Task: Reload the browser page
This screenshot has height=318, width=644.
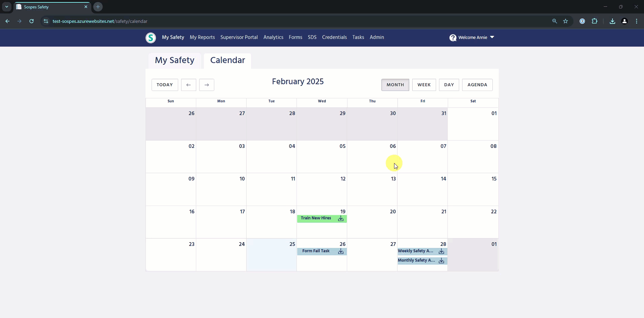Action: click(31, 21)
